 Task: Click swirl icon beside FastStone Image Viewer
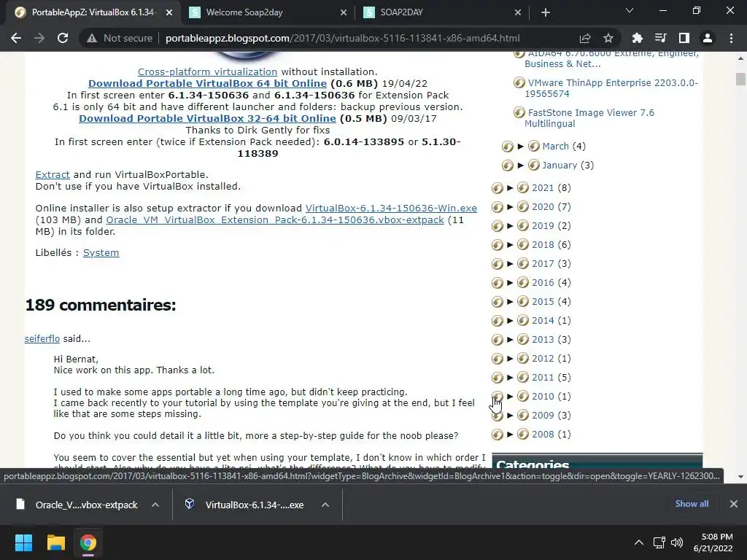coord(519,113)
